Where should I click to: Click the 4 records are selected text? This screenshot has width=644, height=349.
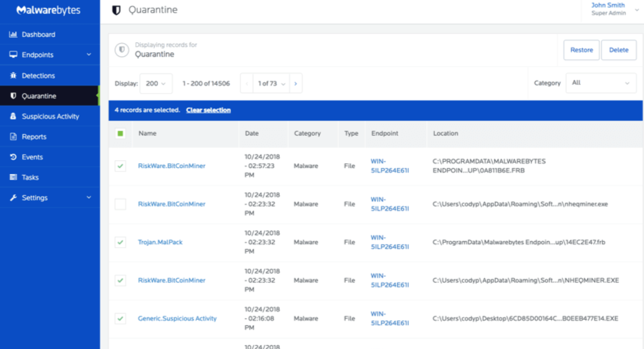pyautogui.click(x=147, y=110)
